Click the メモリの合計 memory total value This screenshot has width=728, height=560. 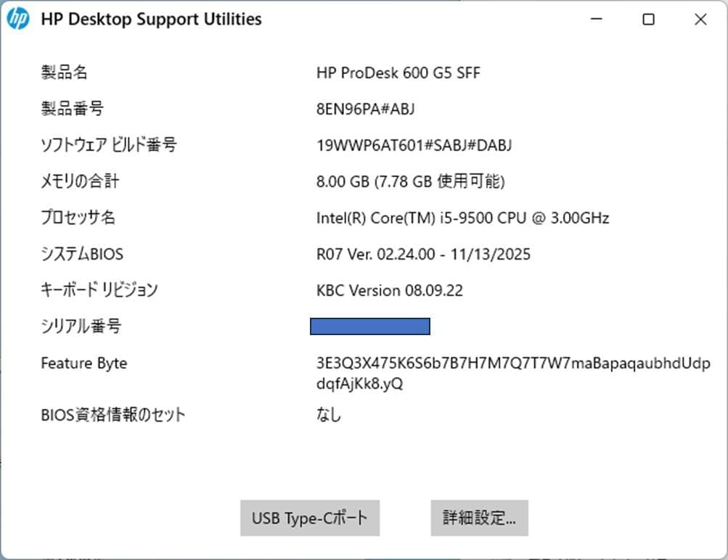coord(412,181)
